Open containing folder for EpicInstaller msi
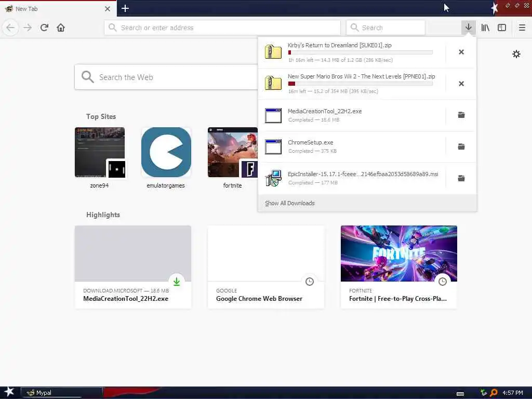532x399 pixels. tap(461, 178)
